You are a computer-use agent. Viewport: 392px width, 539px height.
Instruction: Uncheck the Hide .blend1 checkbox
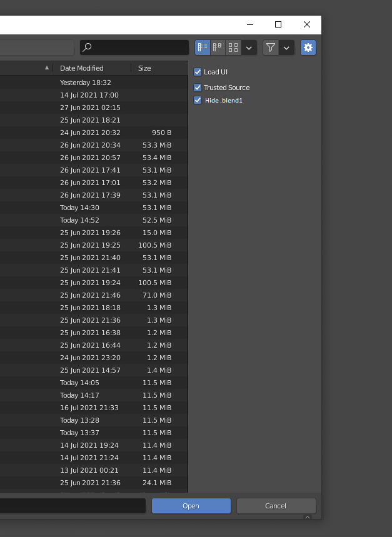198,101
